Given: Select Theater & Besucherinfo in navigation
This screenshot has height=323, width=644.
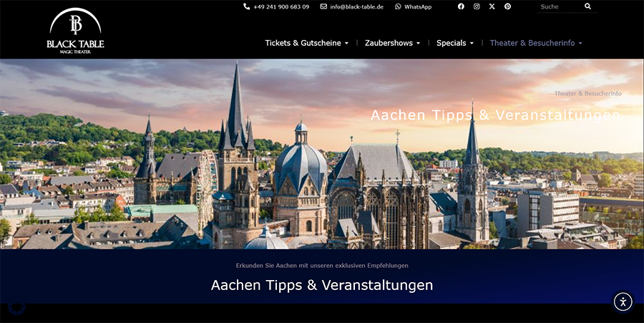Looking at the screenshot, I should [x=532, y=43].
